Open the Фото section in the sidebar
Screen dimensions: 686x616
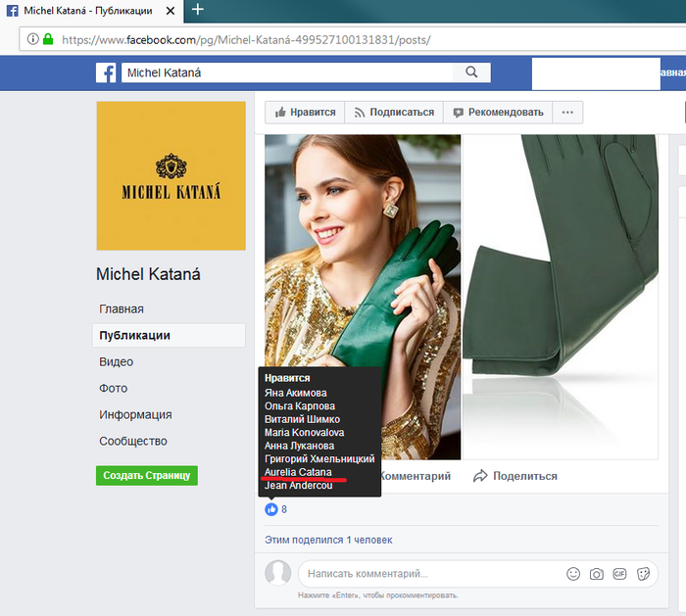[114, 388]
